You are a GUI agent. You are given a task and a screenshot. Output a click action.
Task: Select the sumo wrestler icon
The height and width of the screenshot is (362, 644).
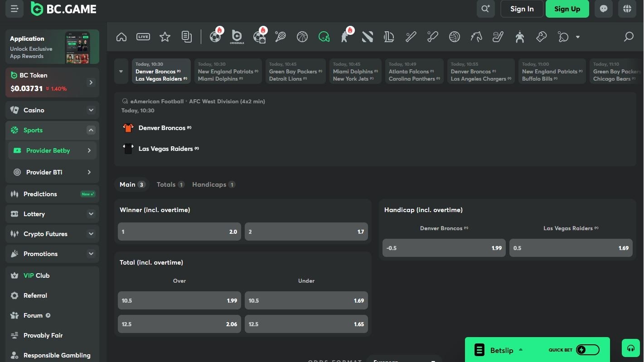pos(520,37)
